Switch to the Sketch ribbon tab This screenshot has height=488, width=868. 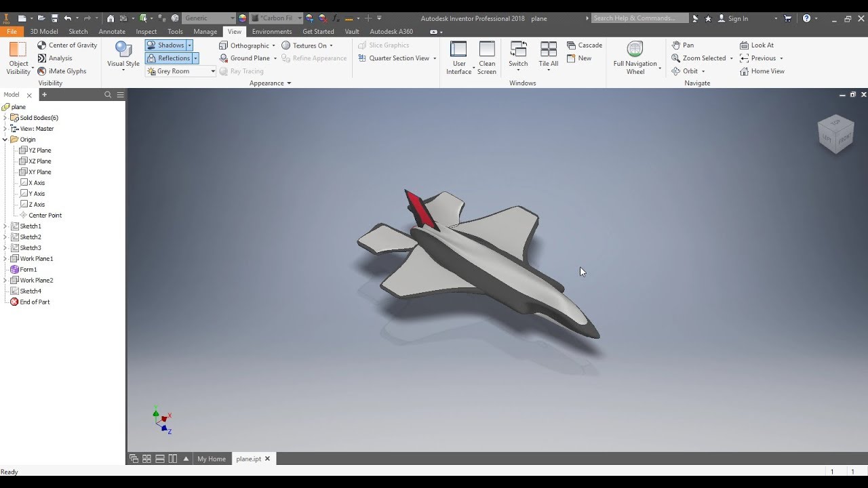tap(78, 32)
